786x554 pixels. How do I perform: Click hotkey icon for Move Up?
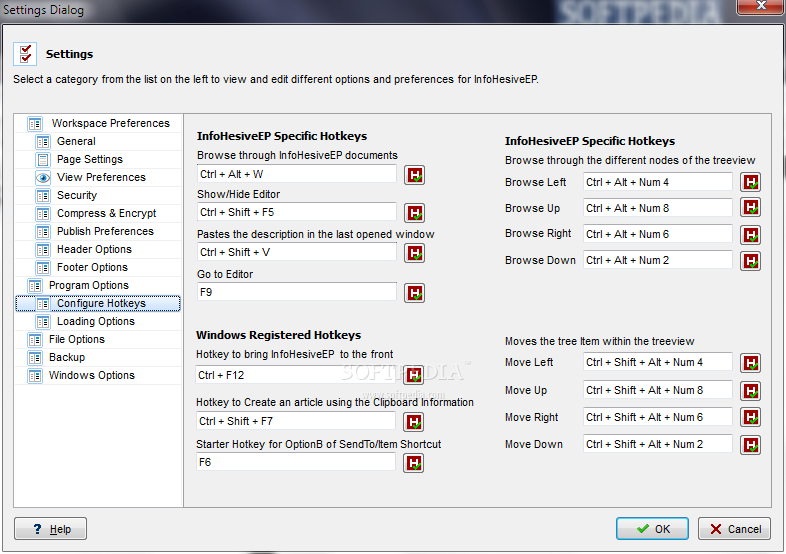tap(750, 391)
